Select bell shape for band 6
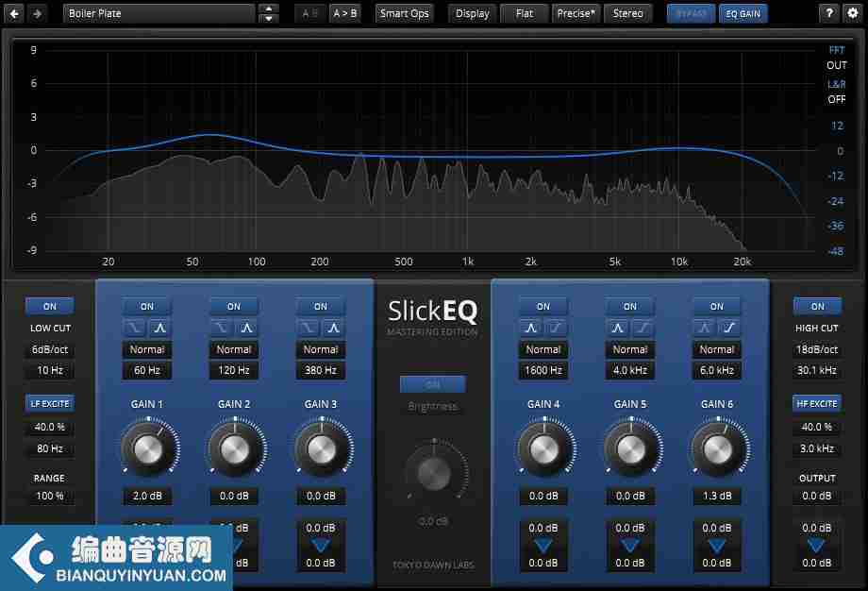Screen dimensions: 868x591 click(x=705, y=328)
